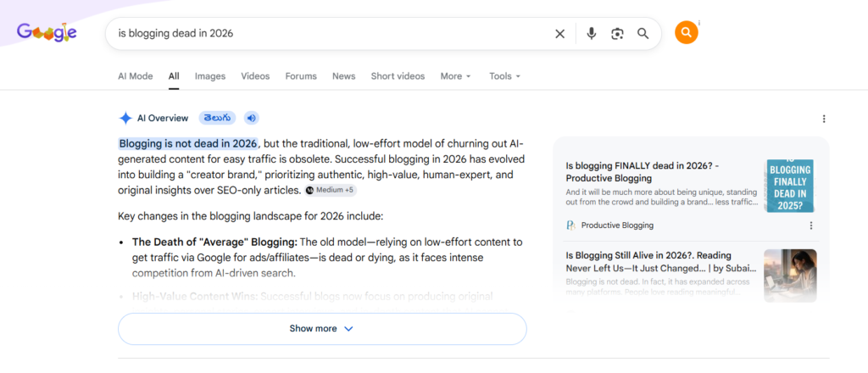Viewport: 868px width, 373px height.
Task: Open 'Is Blogging Still Alive in 2026?' link
Action: 661,262
